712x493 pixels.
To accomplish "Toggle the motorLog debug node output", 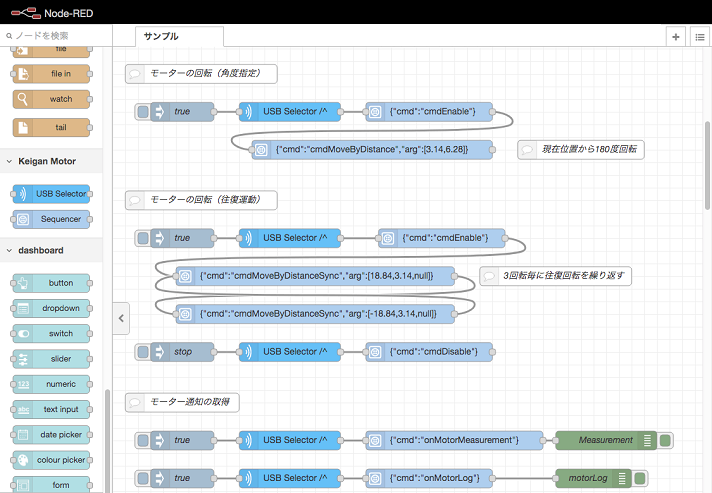I will (639, 478).
